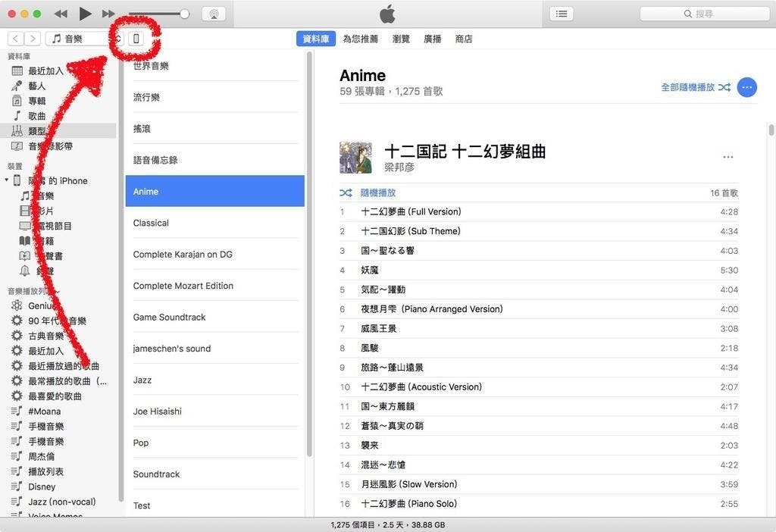Select track 夜想月雫 (Piano Arranged Version)

tap(539, 308)
